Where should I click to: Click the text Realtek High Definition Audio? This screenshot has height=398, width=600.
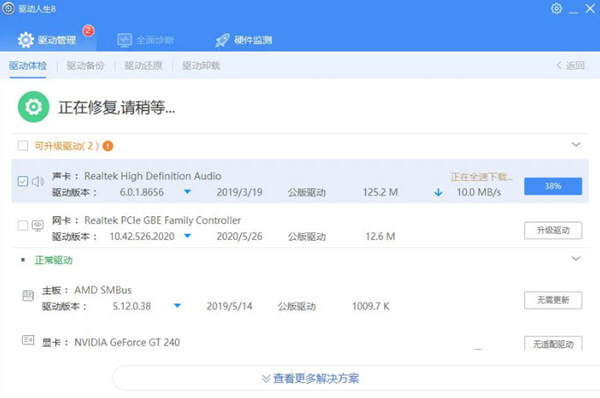click(x=153, y=176)
